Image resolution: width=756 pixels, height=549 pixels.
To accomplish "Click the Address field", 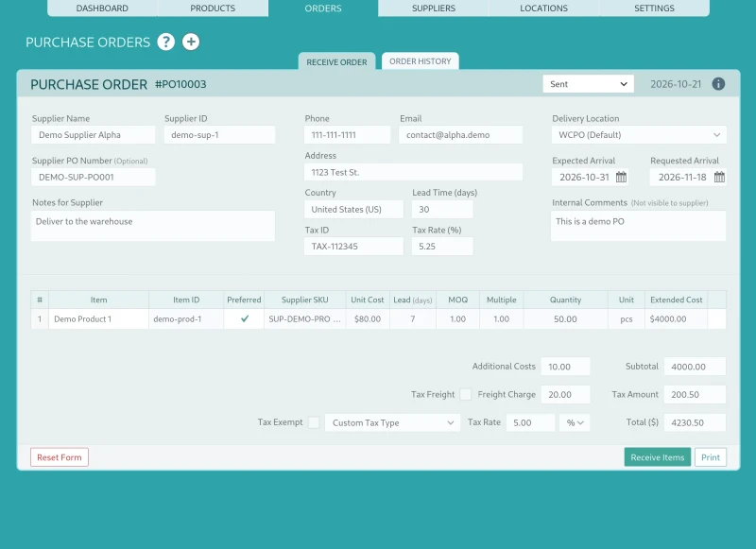I will (413, 172).
